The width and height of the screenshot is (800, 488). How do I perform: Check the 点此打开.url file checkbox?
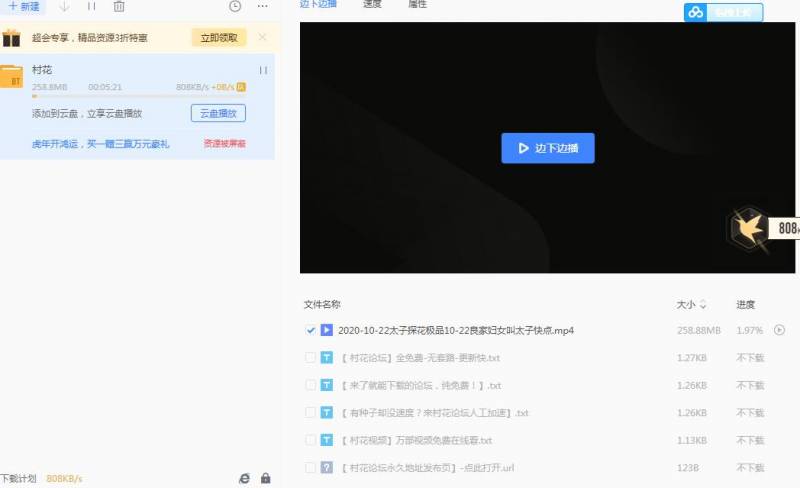310,467
